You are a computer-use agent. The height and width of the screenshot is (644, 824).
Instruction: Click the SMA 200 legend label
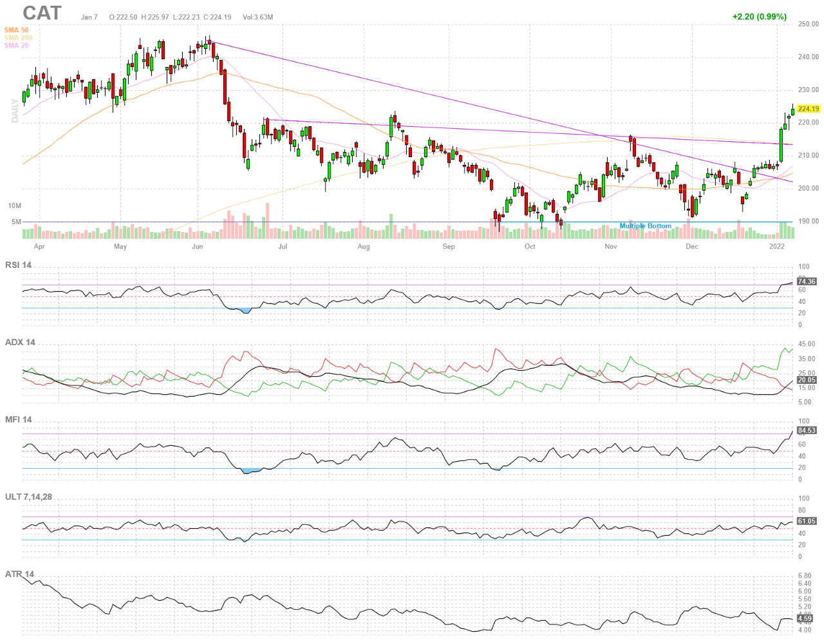18,38
